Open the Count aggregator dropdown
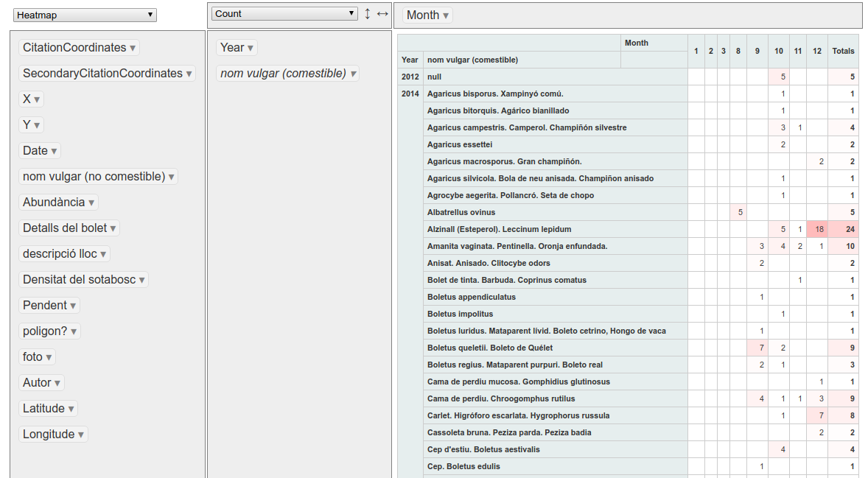The width and height of the screenshot is (868, 478). [x=284, y=14]
